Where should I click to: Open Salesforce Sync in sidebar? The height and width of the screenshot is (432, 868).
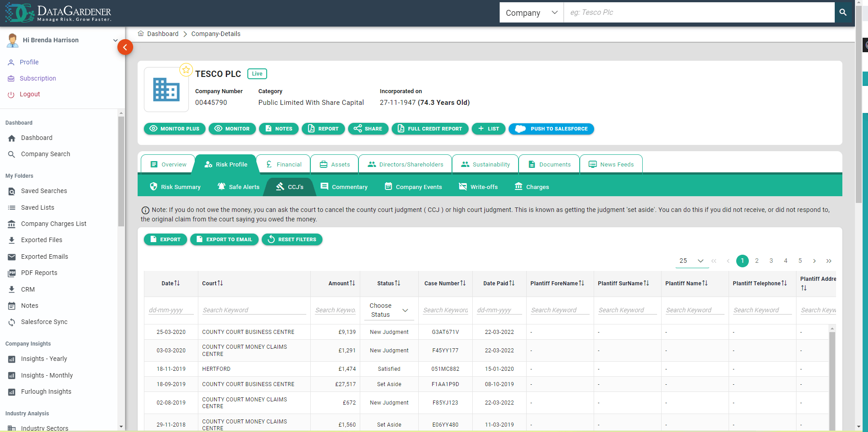pyautogui.click(x=44, y=322)
